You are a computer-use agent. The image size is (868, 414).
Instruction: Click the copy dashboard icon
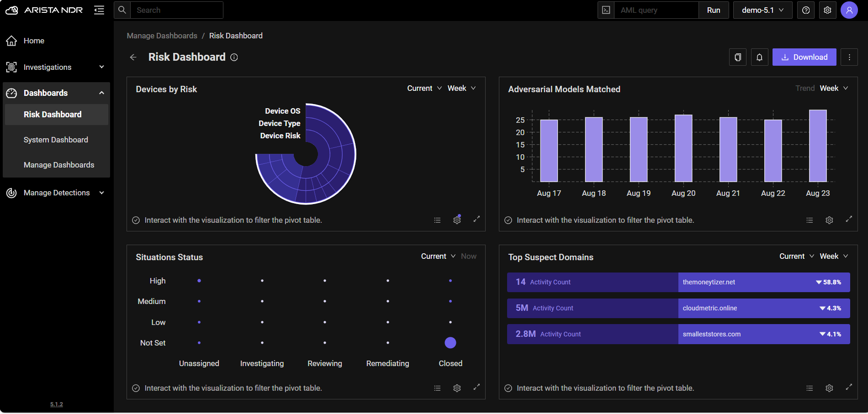738,57
